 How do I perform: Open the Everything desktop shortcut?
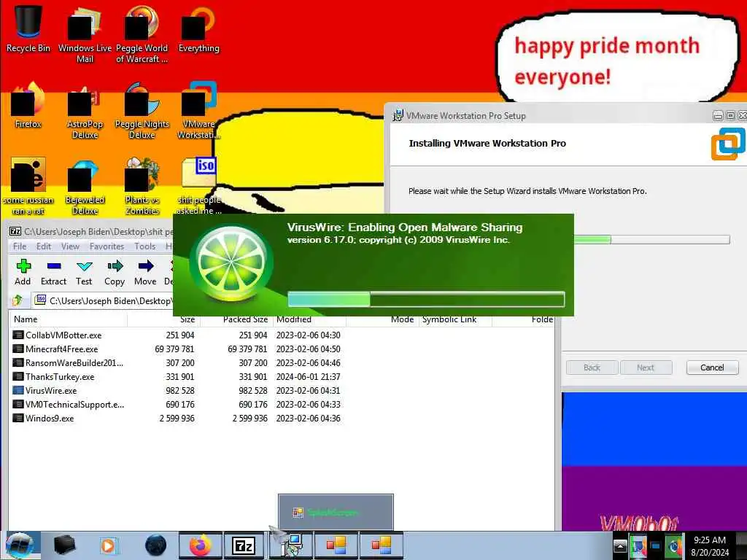pyautogui.click(x=199, y=28)
